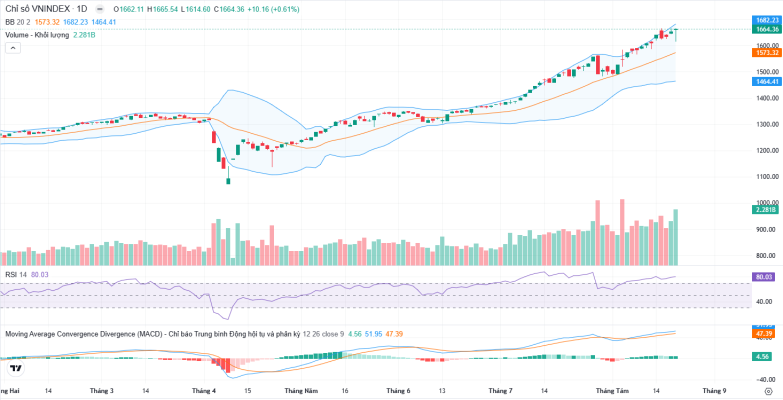
Task: Click purple 80.03 RSI scale tag
Action: click(x=764, y=277)
